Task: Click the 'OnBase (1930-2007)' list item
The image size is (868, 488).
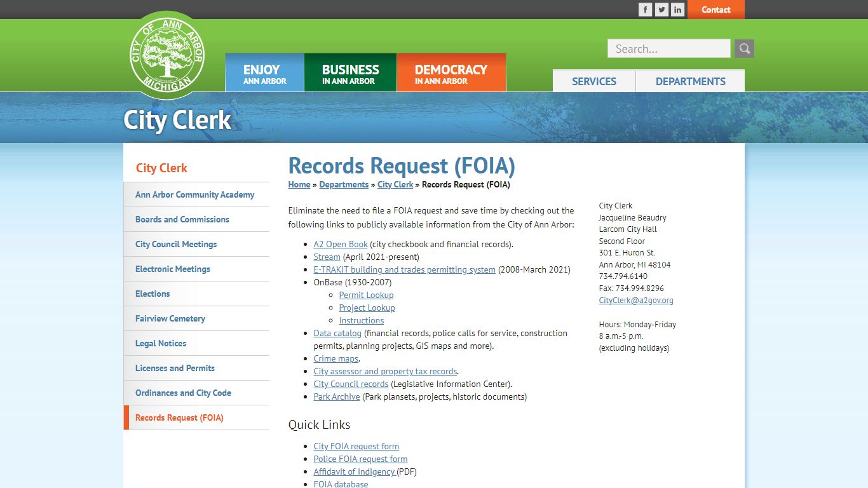Action: [x=353, y=282]
